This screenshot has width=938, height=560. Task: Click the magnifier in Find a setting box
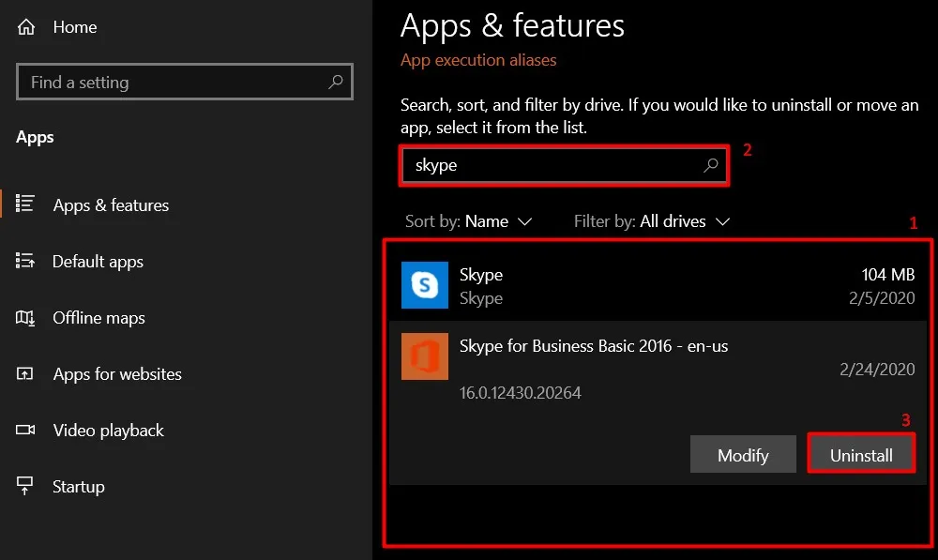(x=336, y=82)
